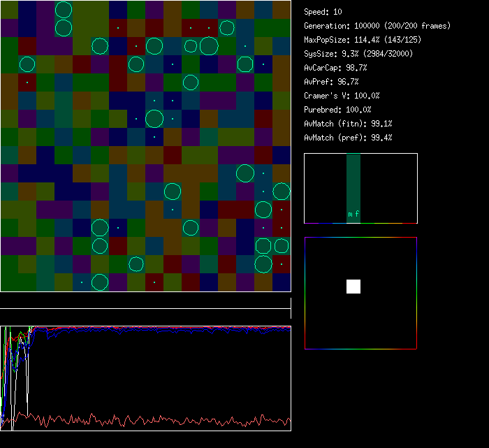This screenshot has width=489, height=448.
Task: Select the white square in the color panel
Action: [x=353, y=286]
